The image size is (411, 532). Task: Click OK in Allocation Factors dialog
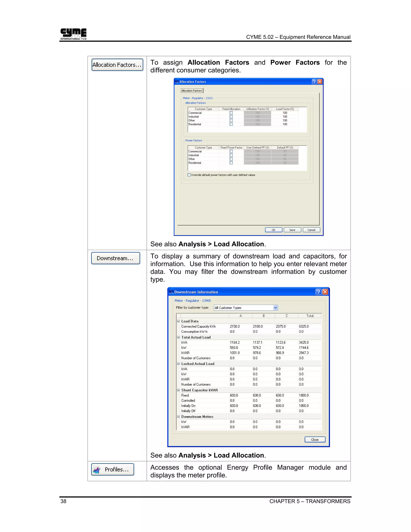[x=274, y=230]
